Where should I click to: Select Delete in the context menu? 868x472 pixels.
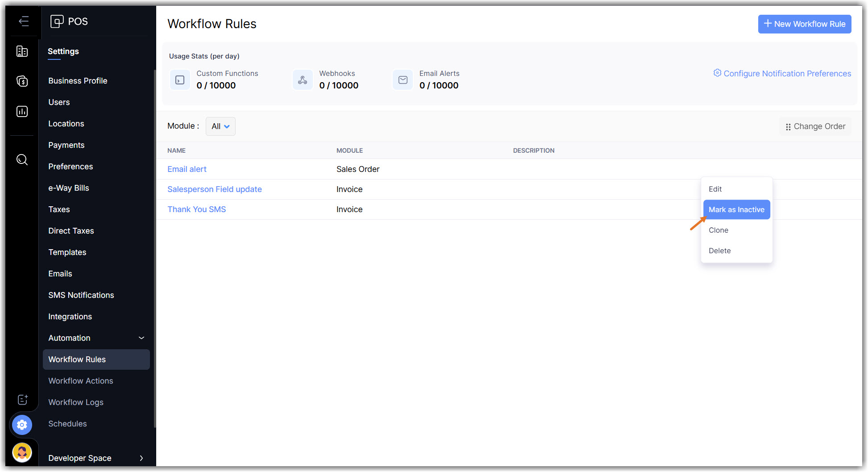719,251
